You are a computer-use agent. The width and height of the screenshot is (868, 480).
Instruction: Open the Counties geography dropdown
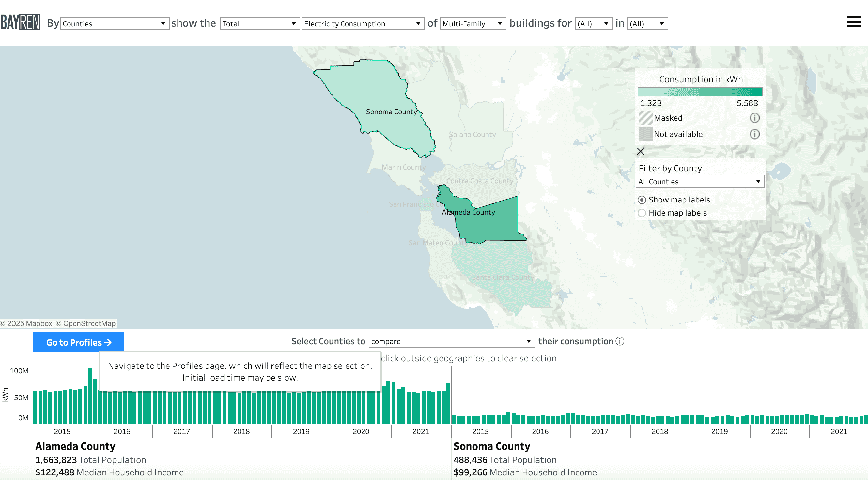click(x=115, y=23)
